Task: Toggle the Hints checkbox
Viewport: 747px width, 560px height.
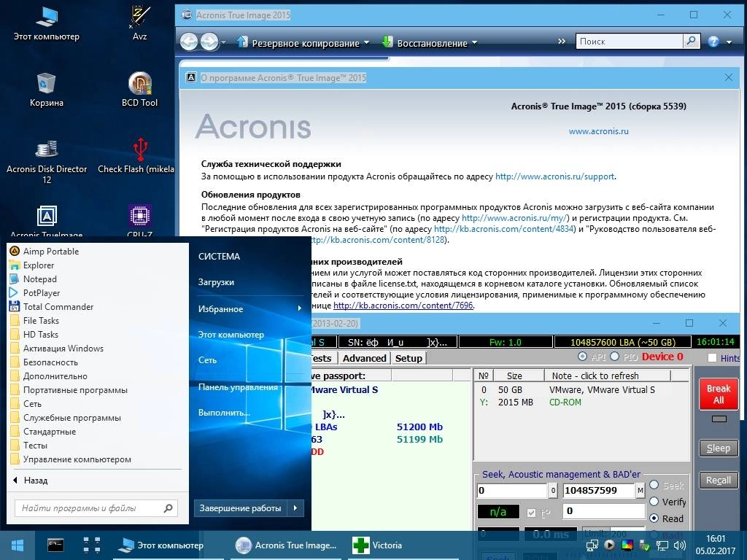Action: 712,358
